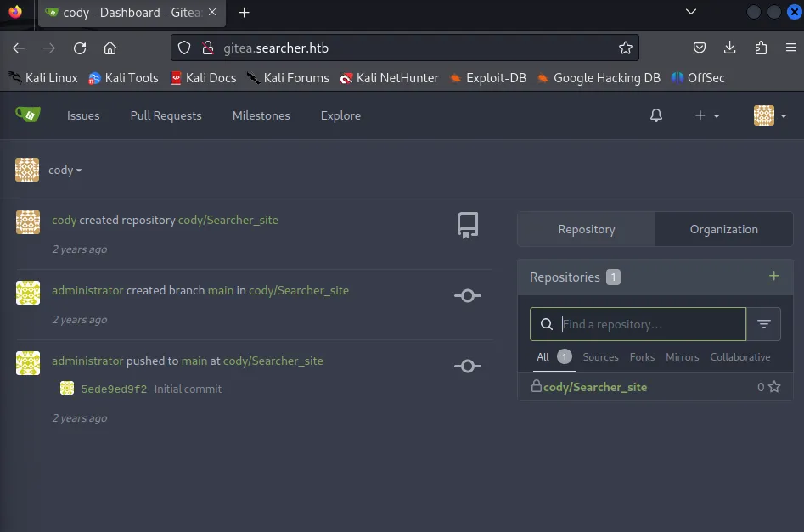Open the Pocket save icon
Screen dimensions: 804x532
[700, 48]
